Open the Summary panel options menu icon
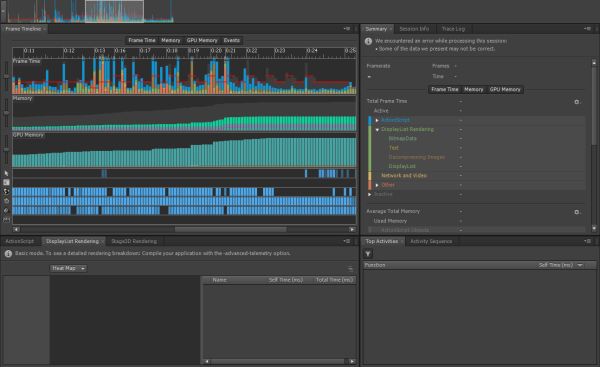The height and width of the screenshot is (367, 600). point(587,29)
